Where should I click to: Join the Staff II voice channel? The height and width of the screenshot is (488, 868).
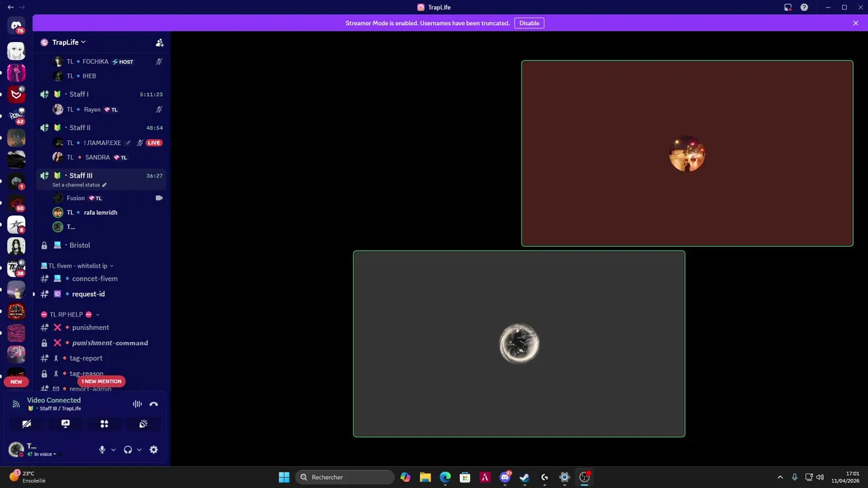pos(101,127)
